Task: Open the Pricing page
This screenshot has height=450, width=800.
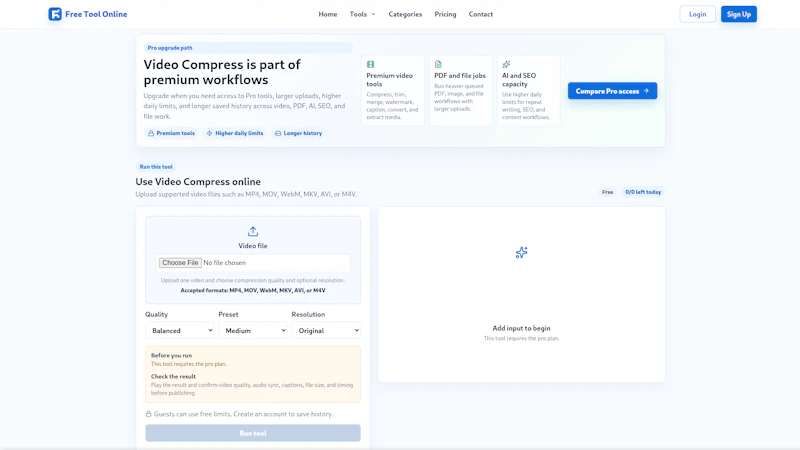Action: click(x=445, y=14)
